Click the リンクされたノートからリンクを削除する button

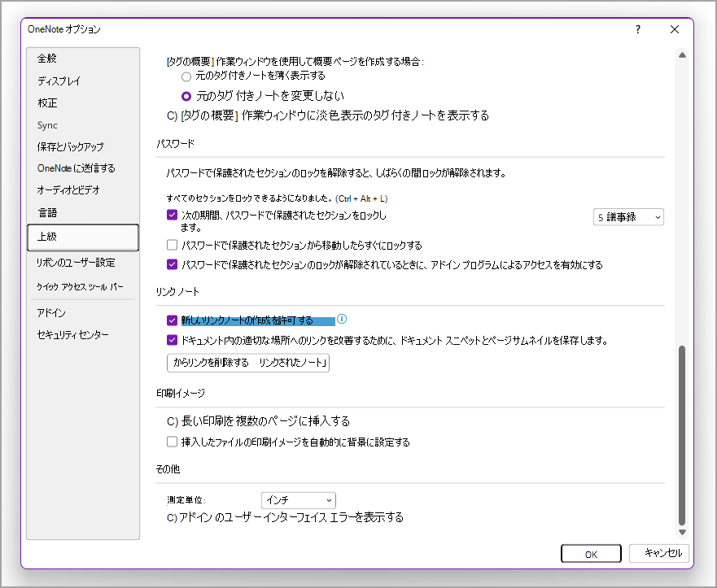[x=248, y=363]
